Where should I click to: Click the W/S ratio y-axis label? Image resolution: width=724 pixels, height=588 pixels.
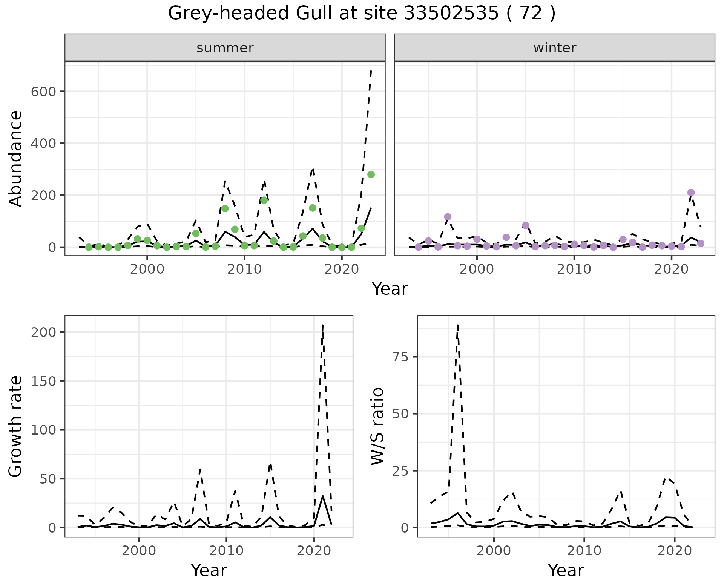(377, 426)
